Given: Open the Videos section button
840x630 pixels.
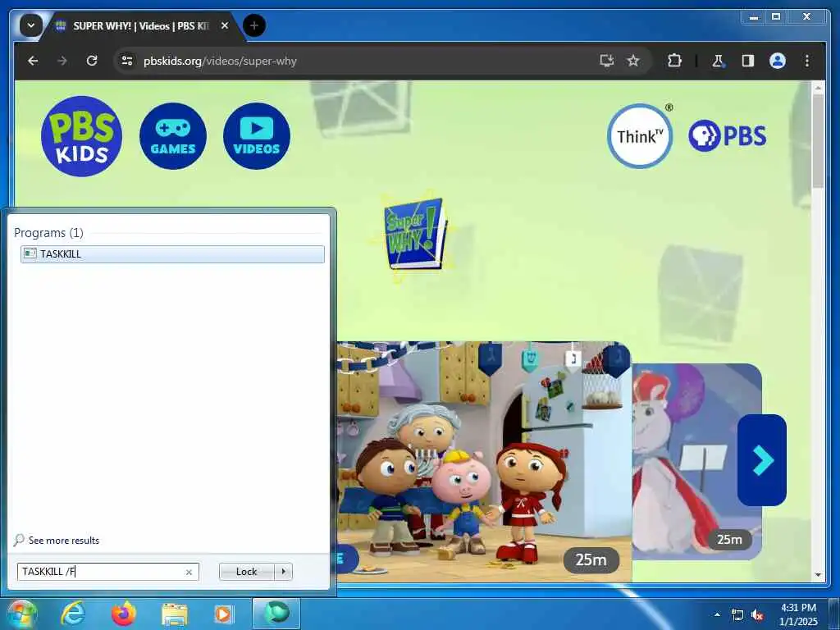Looking at the screenshot, I should coord(257,136).
